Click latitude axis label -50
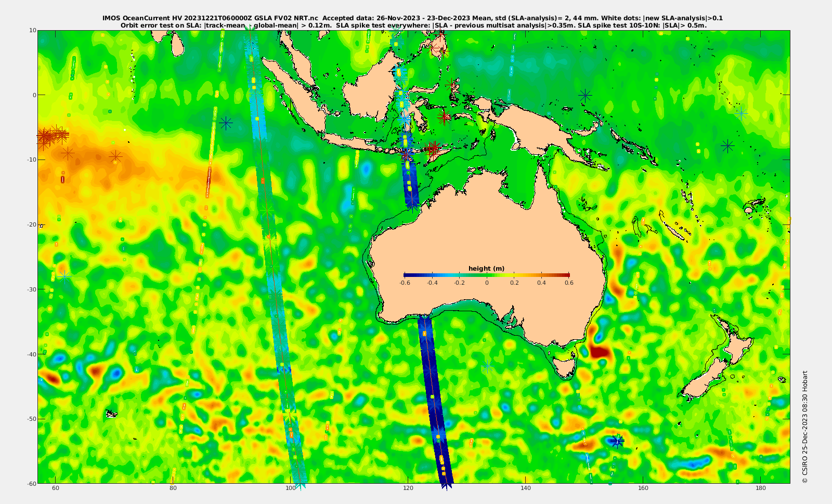Image resolution: width=832 pixels, height=504 pixels. tap(31, 419)
